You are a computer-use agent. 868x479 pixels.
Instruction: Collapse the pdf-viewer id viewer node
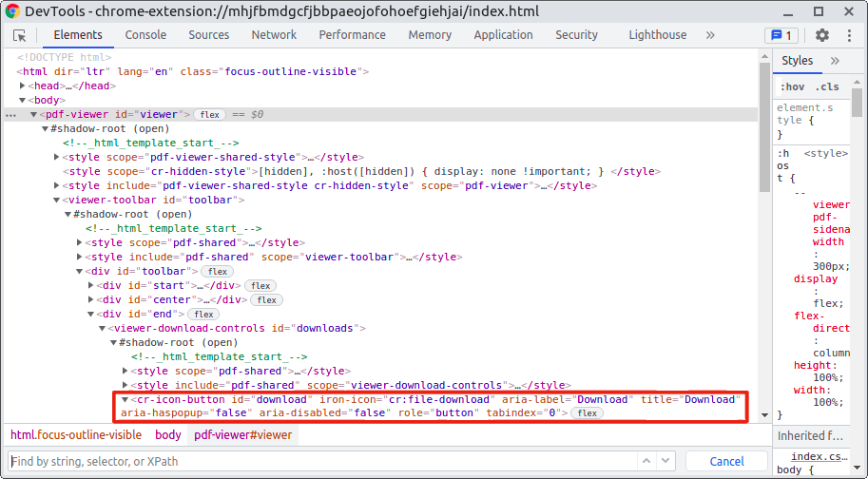[x=34, y=114]
